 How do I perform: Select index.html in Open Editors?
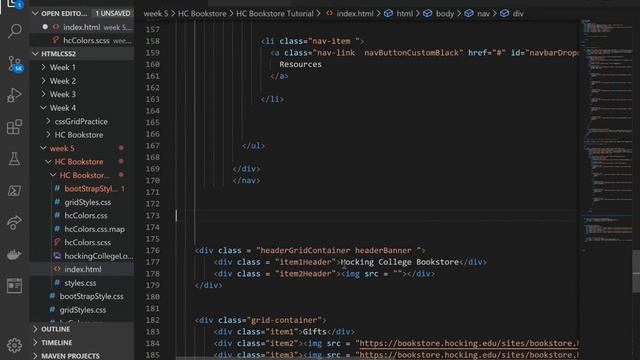(x=82, y=27)
